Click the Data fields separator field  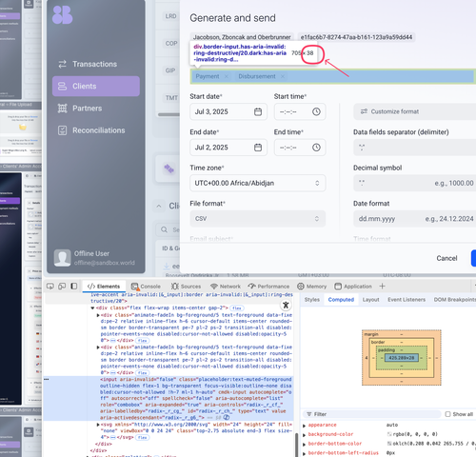415,148
